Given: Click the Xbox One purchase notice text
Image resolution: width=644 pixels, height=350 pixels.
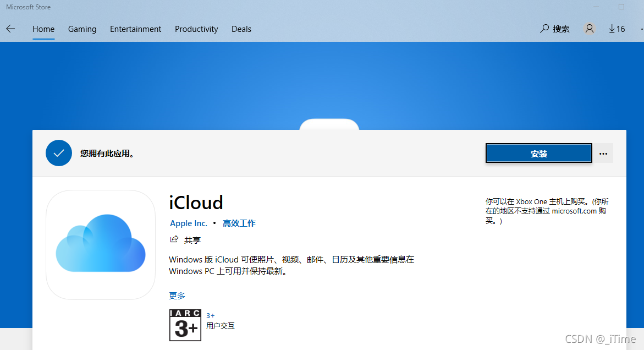Looking at the screenshot, I should [547, 211].
